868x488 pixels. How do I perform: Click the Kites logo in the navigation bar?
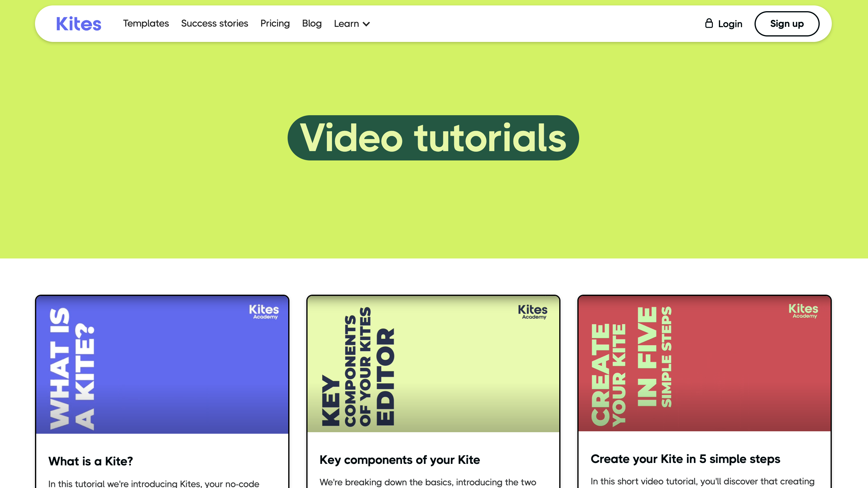78,24
